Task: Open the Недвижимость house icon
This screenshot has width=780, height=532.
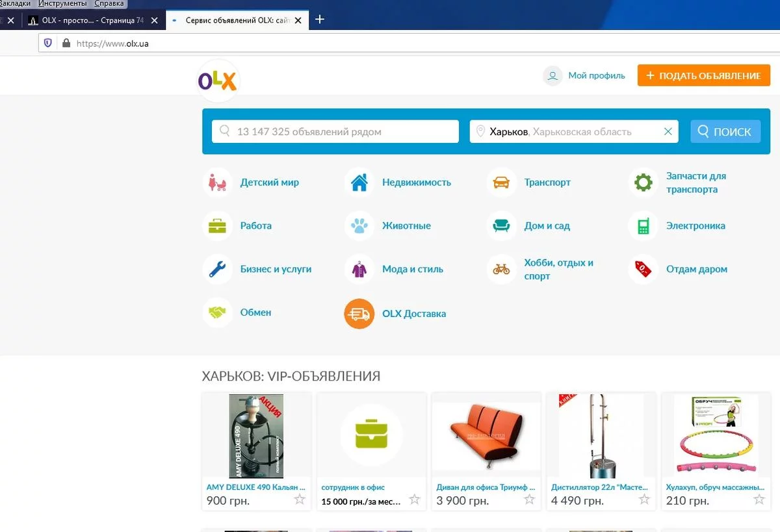Action: click(359, 183)
